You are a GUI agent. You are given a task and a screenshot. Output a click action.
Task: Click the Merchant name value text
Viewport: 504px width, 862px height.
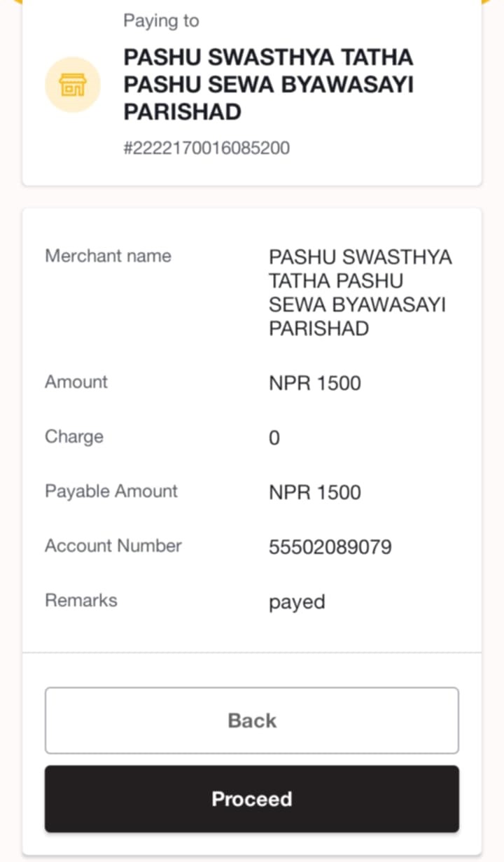(360, 292)
